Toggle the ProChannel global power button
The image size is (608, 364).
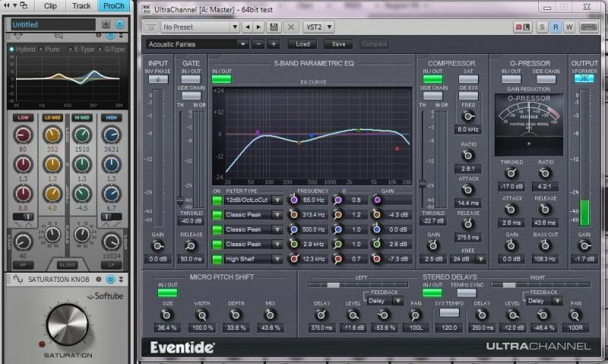120,24
